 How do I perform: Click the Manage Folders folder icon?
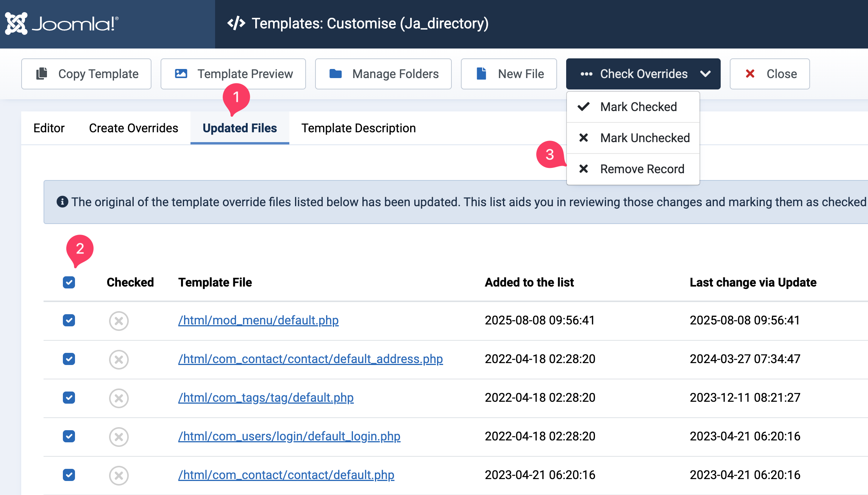click(336, 74)
